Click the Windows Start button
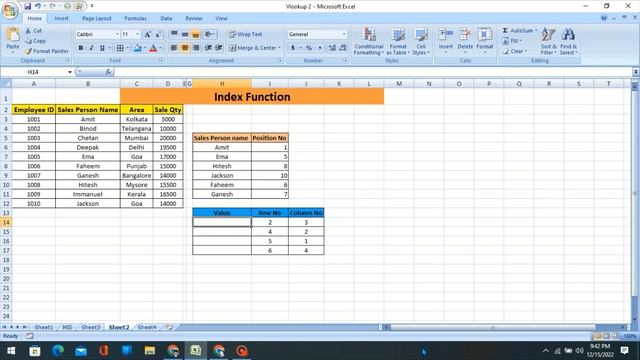This screenshot has height=360, width=640. (x=11, y=351)
